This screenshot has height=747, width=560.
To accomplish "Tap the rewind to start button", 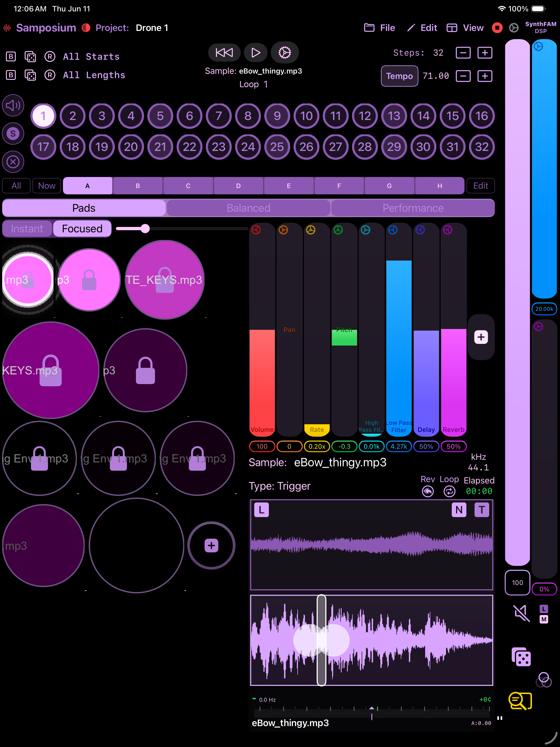I will tap(224, 53).
